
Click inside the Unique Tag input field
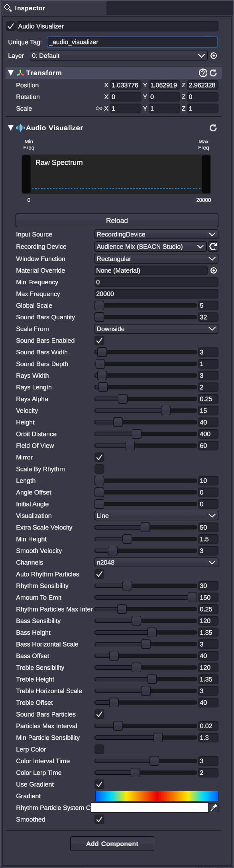click(x=132, y=42)
